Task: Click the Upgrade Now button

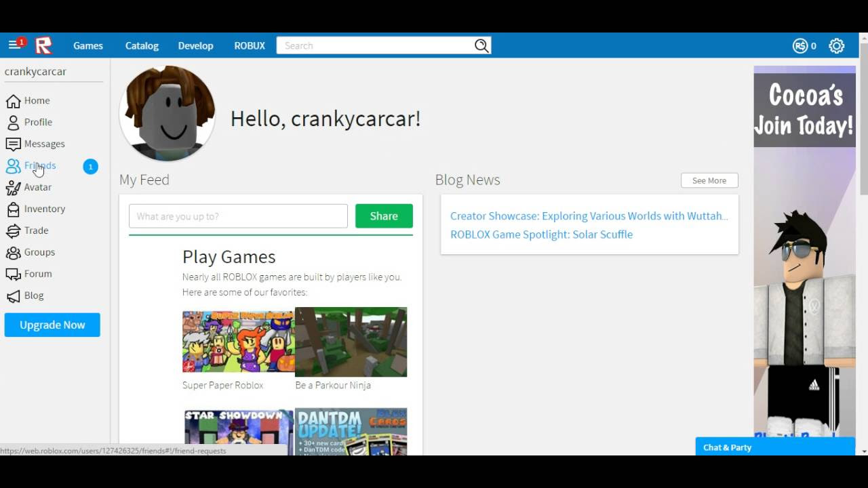Action: pyautogui.click(x=52, y=325)
